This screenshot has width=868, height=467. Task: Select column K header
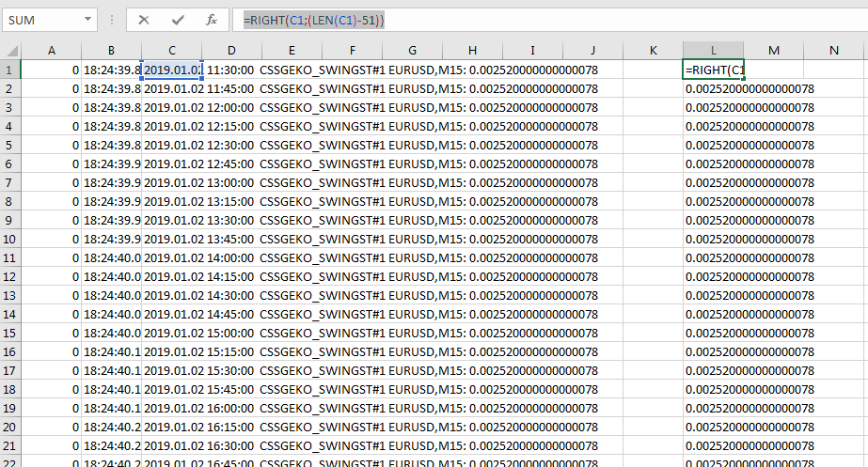coord(653,51)
